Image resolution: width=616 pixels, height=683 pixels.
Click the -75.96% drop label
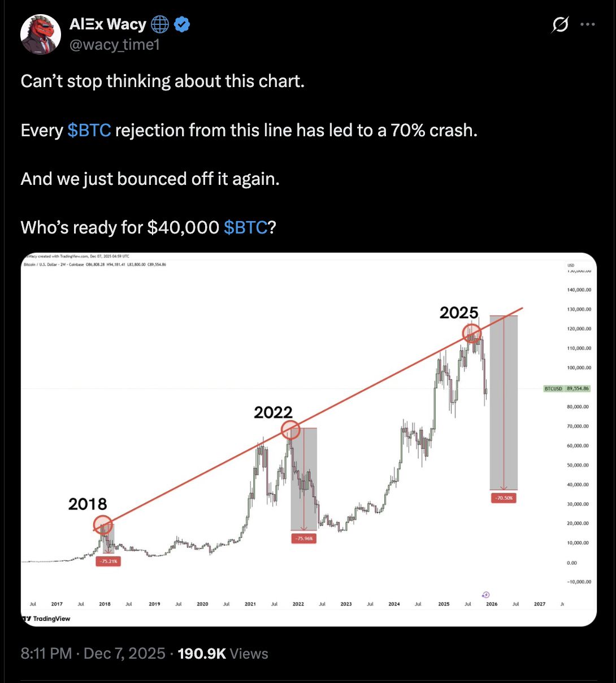(x=303, y=538)
